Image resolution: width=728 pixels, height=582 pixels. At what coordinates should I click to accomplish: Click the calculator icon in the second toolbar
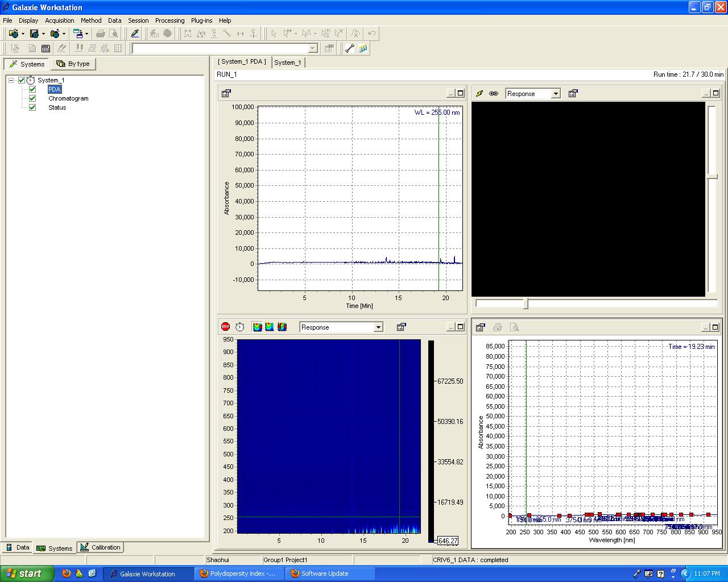coord(46,49)
